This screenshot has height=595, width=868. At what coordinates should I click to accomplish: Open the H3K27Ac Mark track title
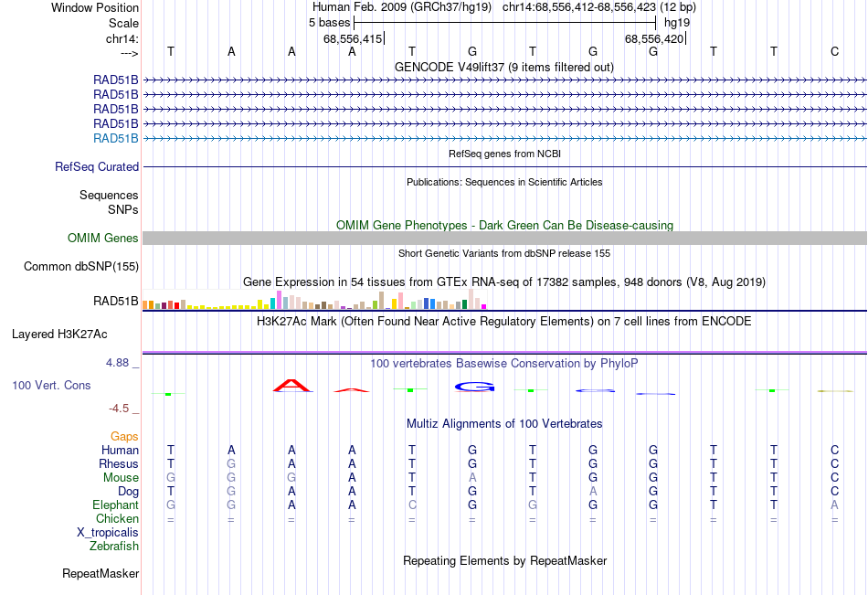coord(504,322)
